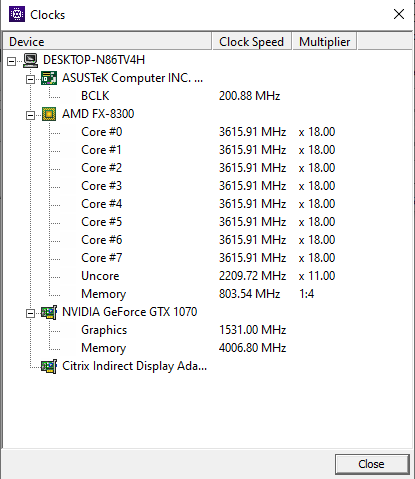Close the Clocks window with X
Viewport: 415px width, 479px height.
[399, 14]
